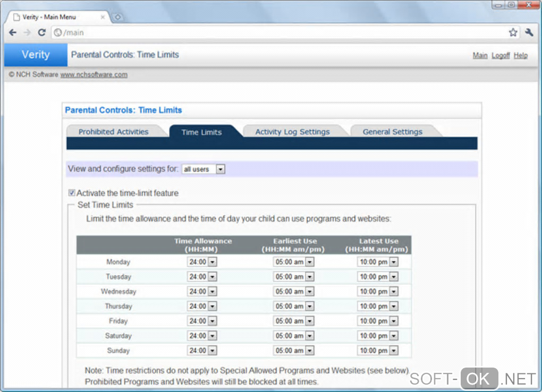This screenshot has height=392, width=542.
Task: Open Wednesday Latest Use dropdown
Action: 377,292
